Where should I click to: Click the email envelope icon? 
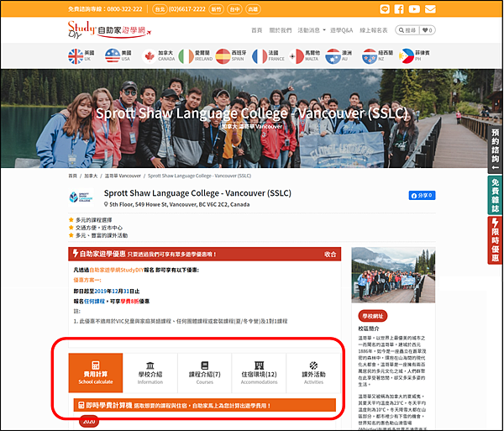(430, 9)
